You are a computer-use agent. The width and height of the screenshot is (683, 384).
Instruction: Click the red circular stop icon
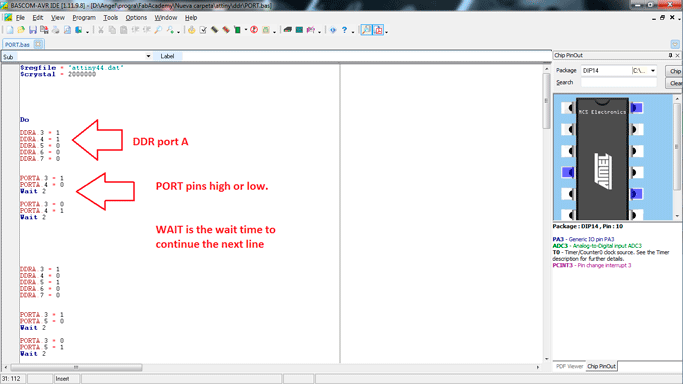(254, 30)
